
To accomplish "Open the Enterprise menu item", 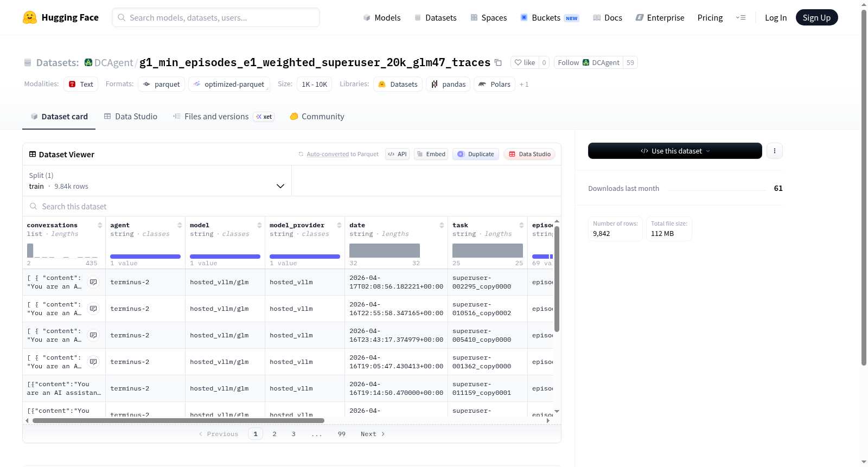I will (660, 17).
